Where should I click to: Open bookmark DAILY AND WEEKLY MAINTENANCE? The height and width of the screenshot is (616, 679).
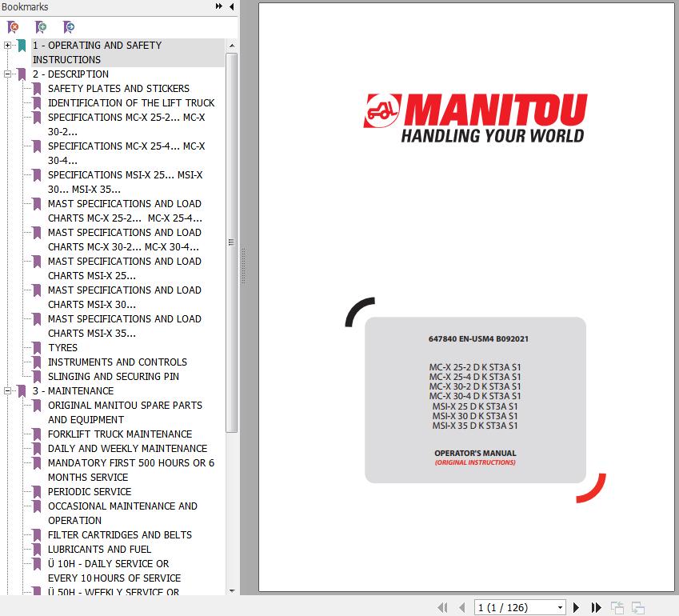128,448
